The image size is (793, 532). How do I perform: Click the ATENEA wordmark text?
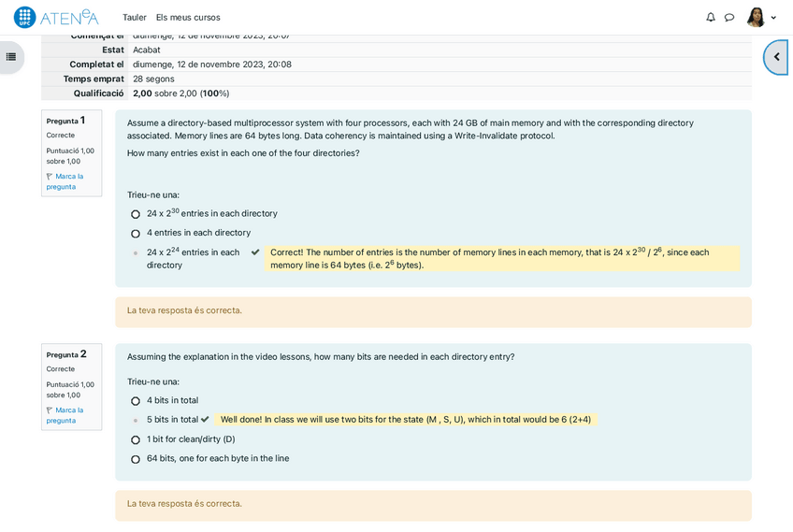[x=69, y=18]
